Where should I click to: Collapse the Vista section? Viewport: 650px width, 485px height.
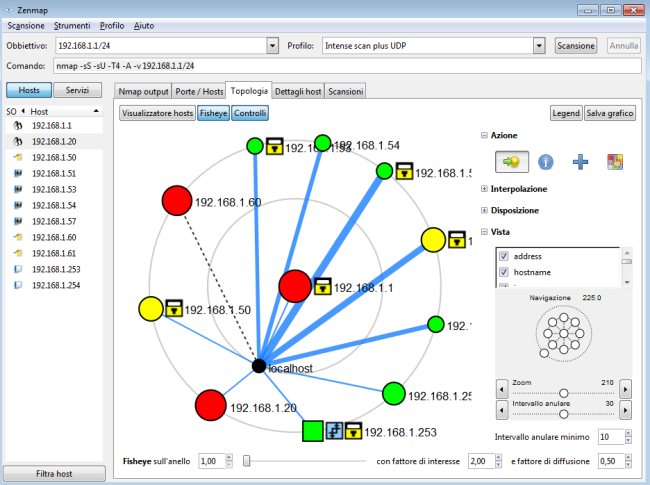[484, 232]
